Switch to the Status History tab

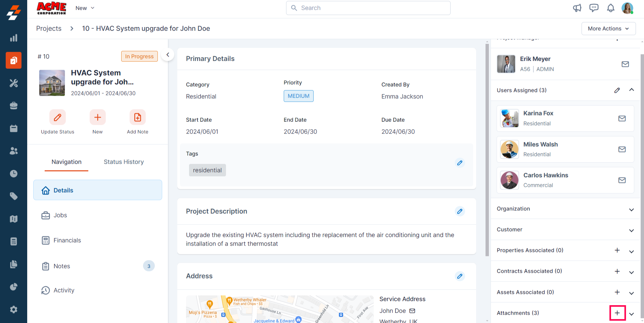[124, 162]
